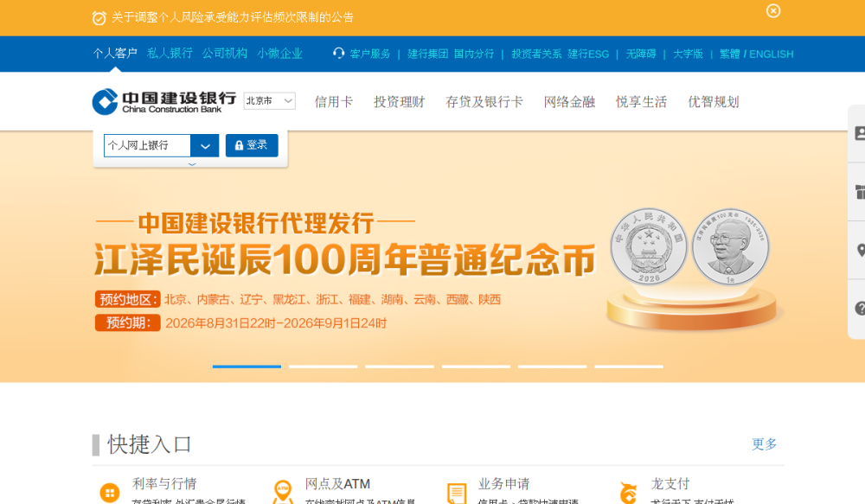The width and height of the screenshot is (865, 504).
Task: Click the headset customer service icon
Action: [x=339, y=53]
